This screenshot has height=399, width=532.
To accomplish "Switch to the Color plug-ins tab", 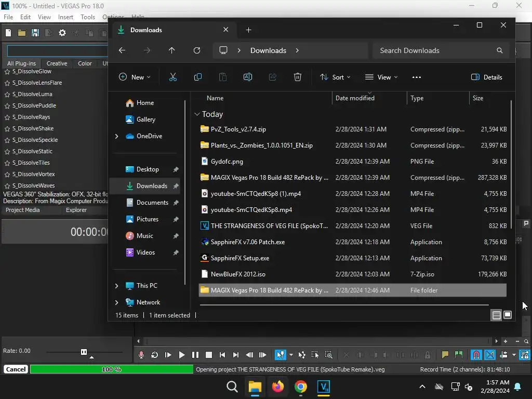I will point(85,63).
